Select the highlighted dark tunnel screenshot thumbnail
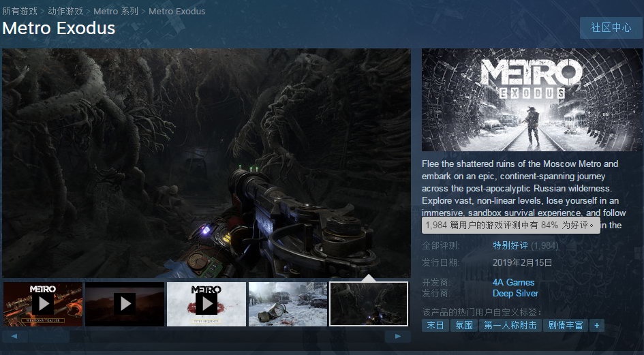644x355 pixels. [x=369, y=304]
